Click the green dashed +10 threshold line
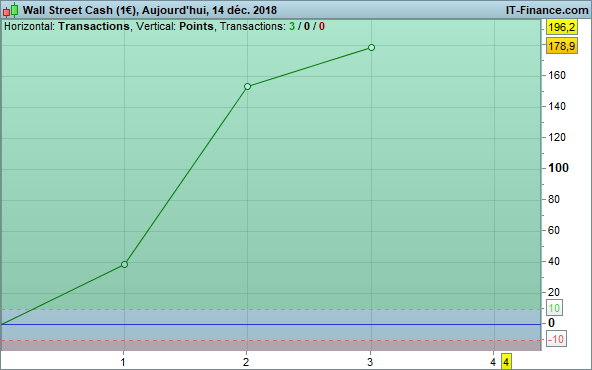Viewport: 592px width, 370px height. [x=271, y=309]
